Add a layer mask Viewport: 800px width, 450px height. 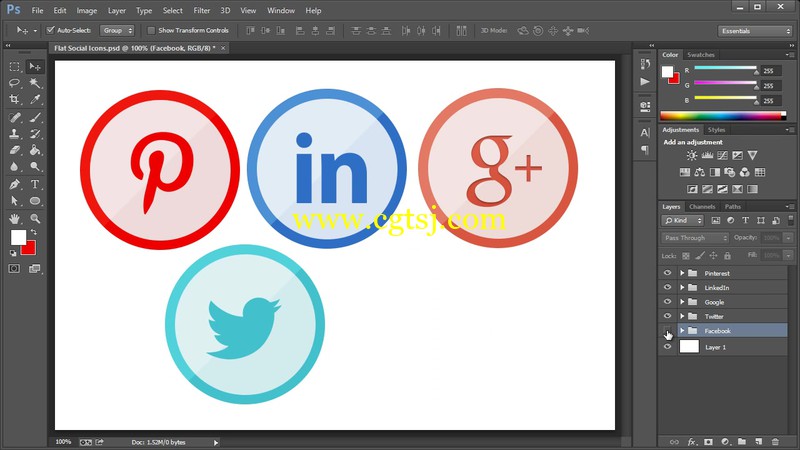pyautogui.click(x=708, y=442)
